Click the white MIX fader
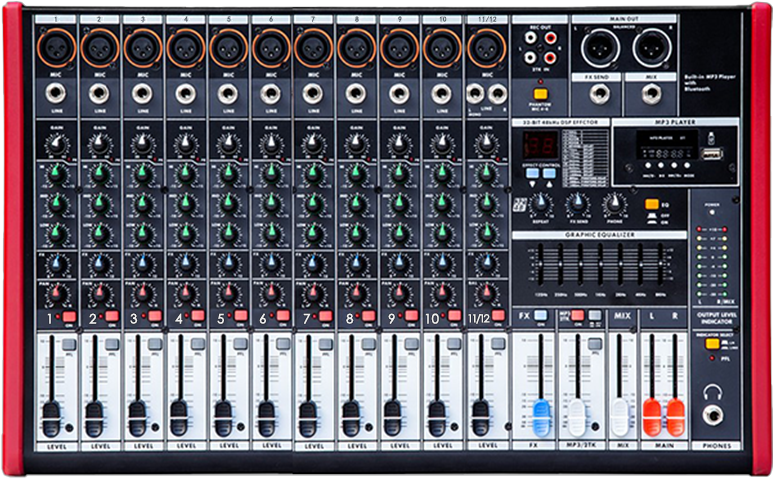Screen dimensions: 773x479 tap(620, 417)
